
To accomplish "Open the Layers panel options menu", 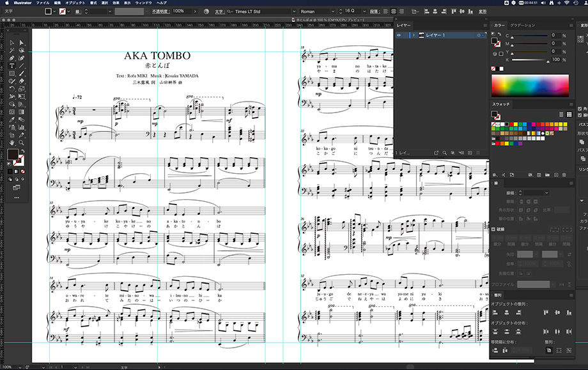I will tap(485, 26).
